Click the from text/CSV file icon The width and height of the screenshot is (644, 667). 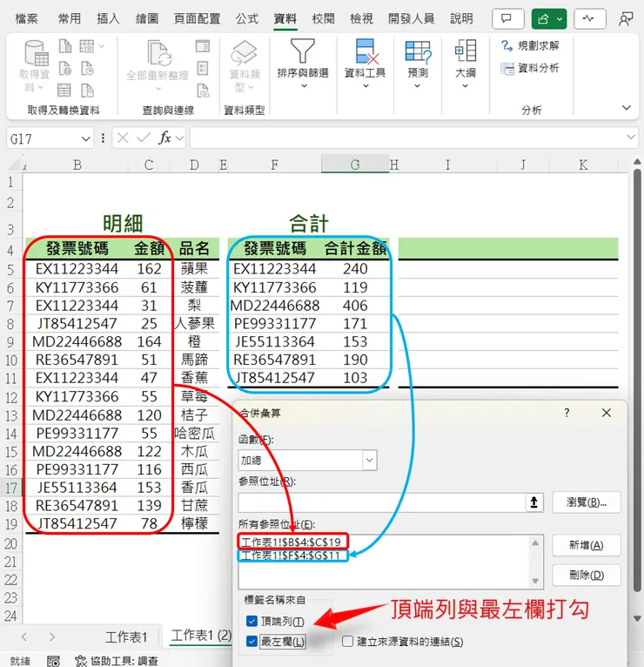(x=64, y=46)
